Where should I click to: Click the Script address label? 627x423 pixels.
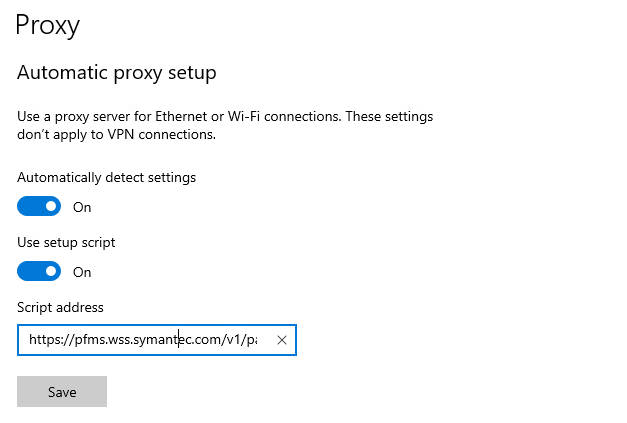point(60,307)
